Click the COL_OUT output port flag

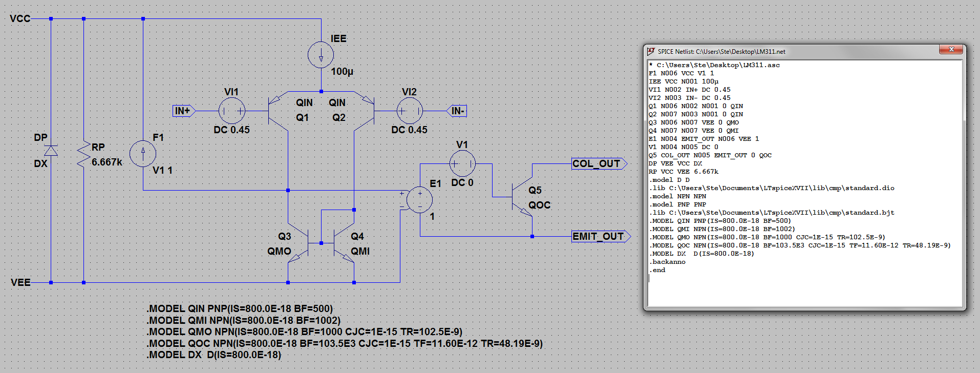coord(599,164)
